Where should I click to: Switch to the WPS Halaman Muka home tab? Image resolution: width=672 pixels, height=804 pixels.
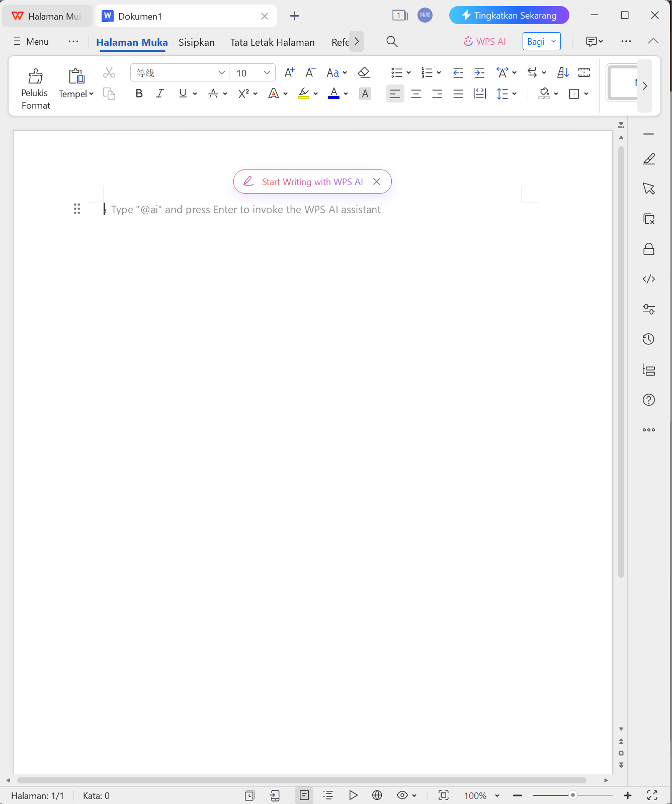point(47,16)
